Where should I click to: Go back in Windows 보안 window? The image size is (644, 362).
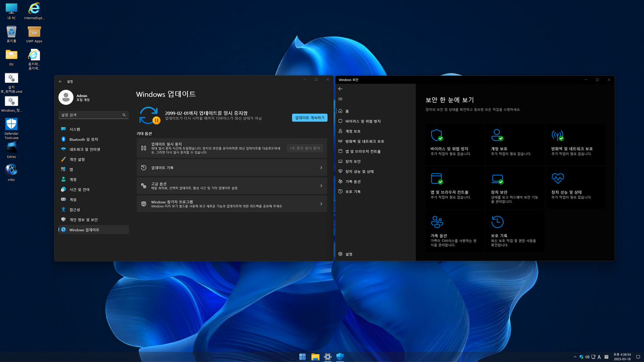tap(341, 89)
